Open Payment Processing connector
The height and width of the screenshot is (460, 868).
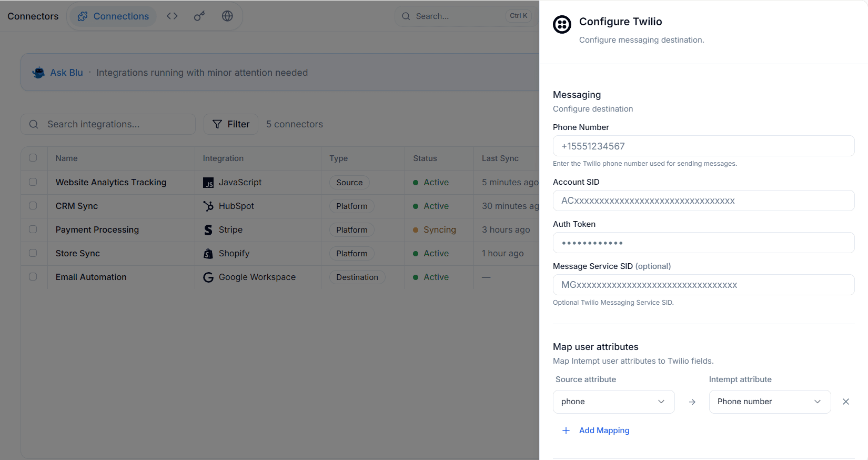(x=97, y=229)
